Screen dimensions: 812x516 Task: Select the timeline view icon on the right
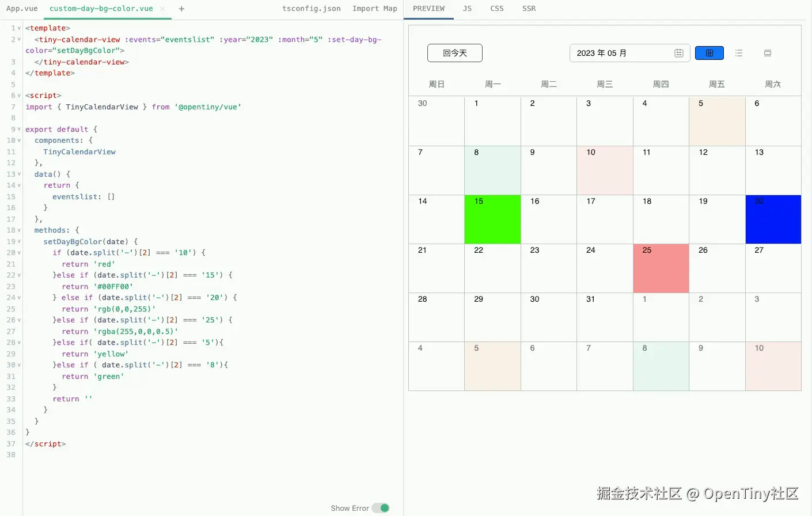[768, 53]
